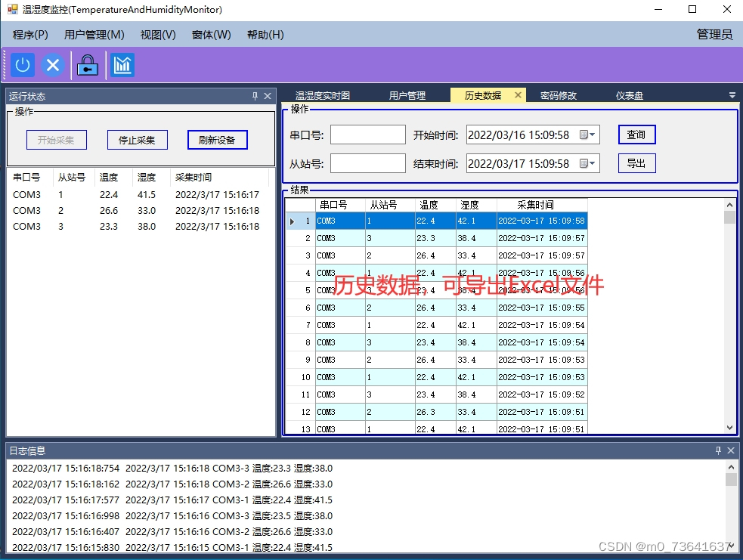Select log entry 15:16:17:577
This screenshot has width=743, height=560.
tap(172, 500)
